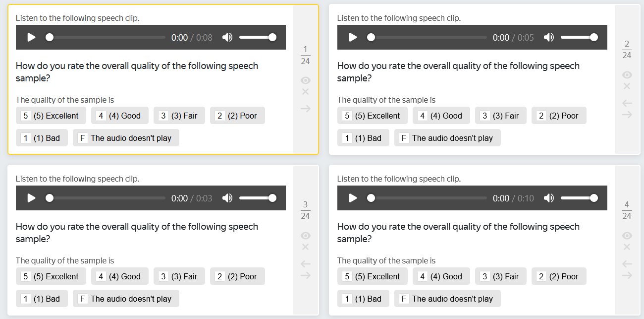Toggle the eye icon beside task 1

305,80
